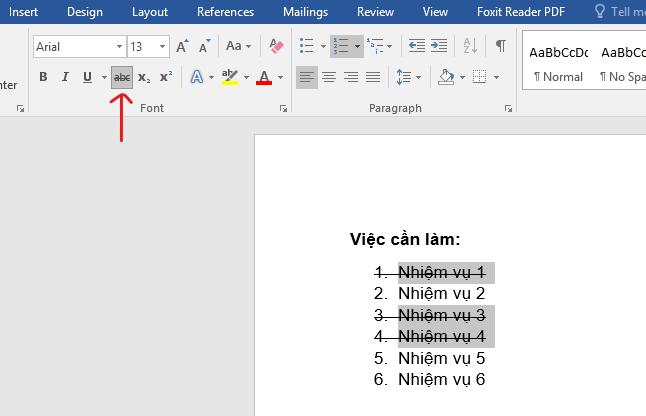The height and width of the screenshot is (416, 646).
Task: Open Line Spacing dropdown arrow
Action: pos(419,77)
